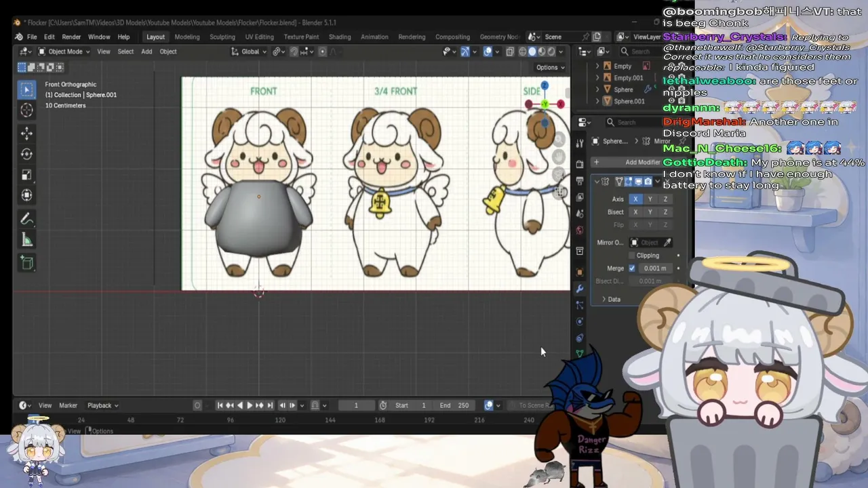Choose the Add Cube tool
Image resolution: width=868 pixels, height=488 pixels.
pos(26,263)
